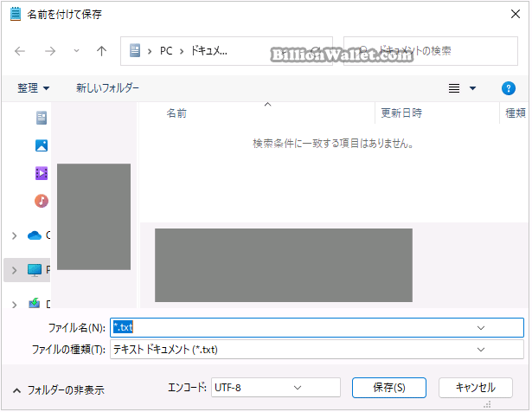Expand the OneDrive tree node
The width and height of the screenshot is (532, 412).
click(x=14, y=235)
